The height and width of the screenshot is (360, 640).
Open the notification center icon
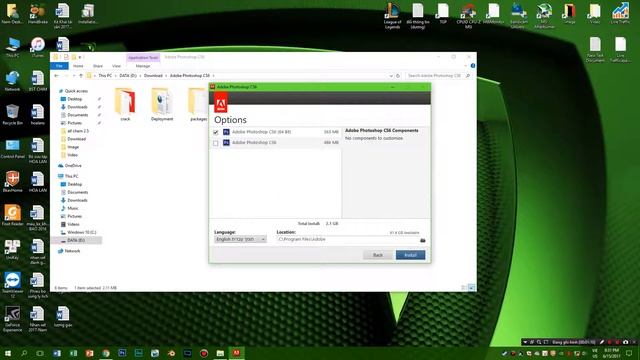[x=629, y=353]
